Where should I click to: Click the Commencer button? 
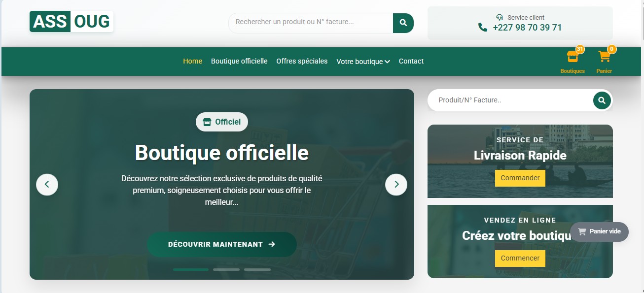520,259
